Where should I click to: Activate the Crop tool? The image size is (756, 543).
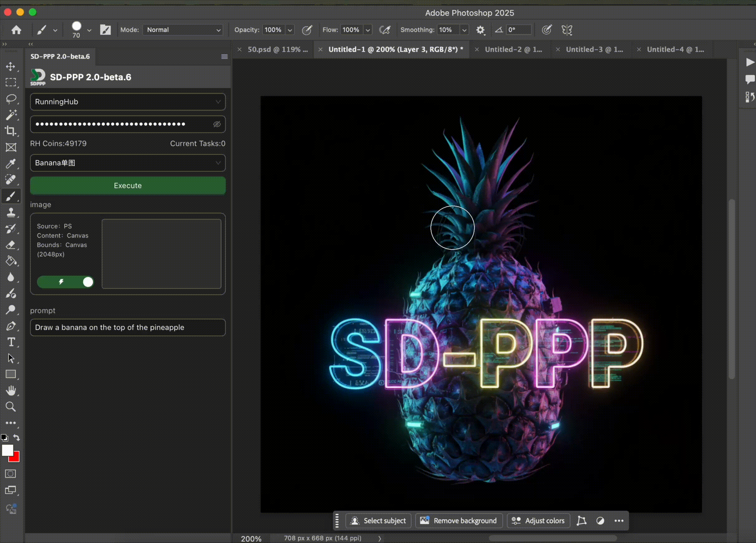click(11, 131)
